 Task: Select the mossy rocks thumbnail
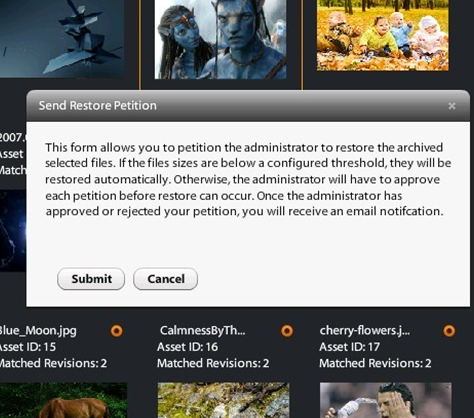[224, 400]
